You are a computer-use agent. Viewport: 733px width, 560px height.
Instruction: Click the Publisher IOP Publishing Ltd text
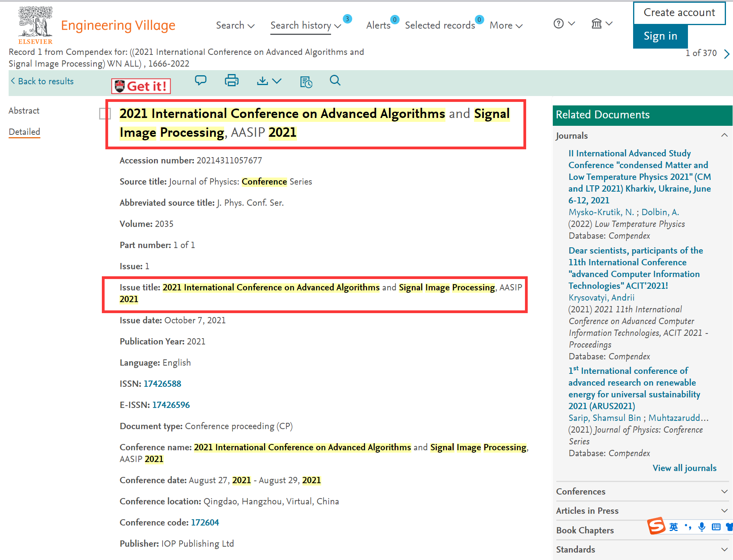coord(177,544)
